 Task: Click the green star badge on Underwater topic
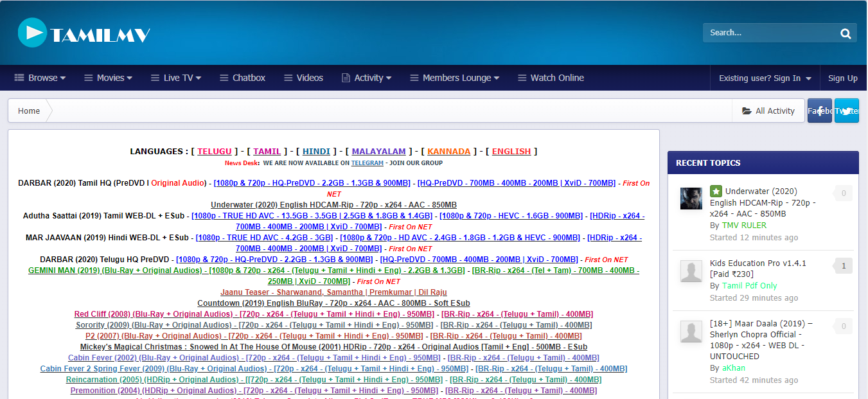tap(716, 191)
